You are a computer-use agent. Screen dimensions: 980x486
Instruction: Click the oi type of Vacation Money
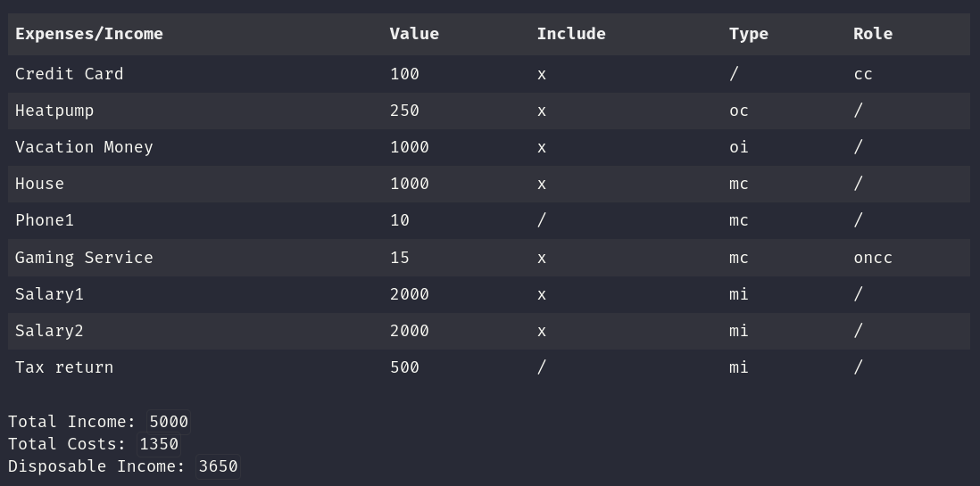click(739, 147)
